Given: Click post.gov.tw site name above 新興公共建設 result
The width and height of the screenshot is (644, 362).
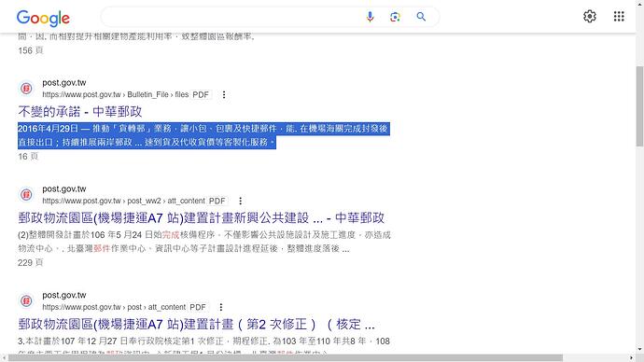Looking at the screenshot, I should point(64,189).
